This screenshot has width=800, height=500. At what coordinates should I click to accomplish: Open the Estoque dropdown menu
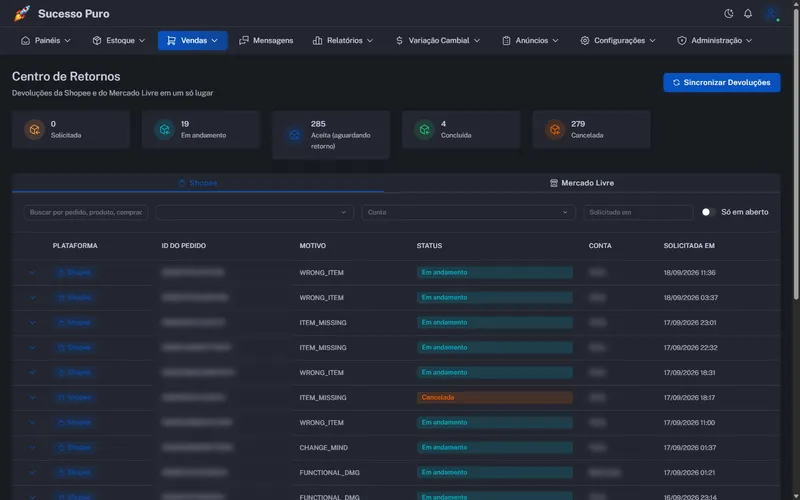click(x=118, y=40)
